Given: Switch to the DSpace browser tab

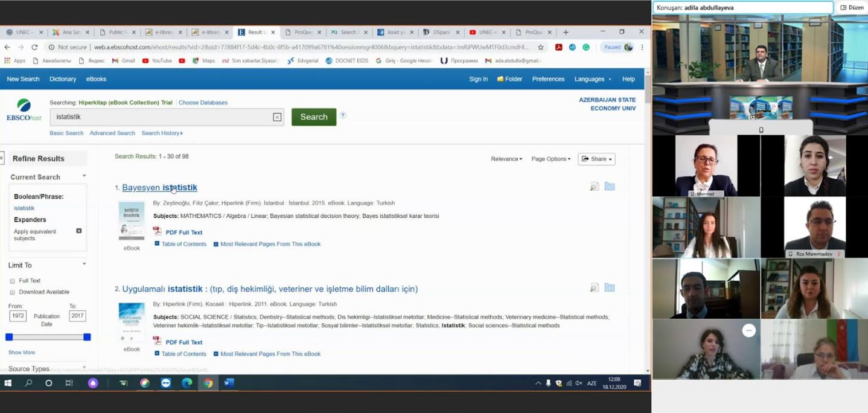Looking at the screenshot, I should pyautogui.click(x=438, y=32).
